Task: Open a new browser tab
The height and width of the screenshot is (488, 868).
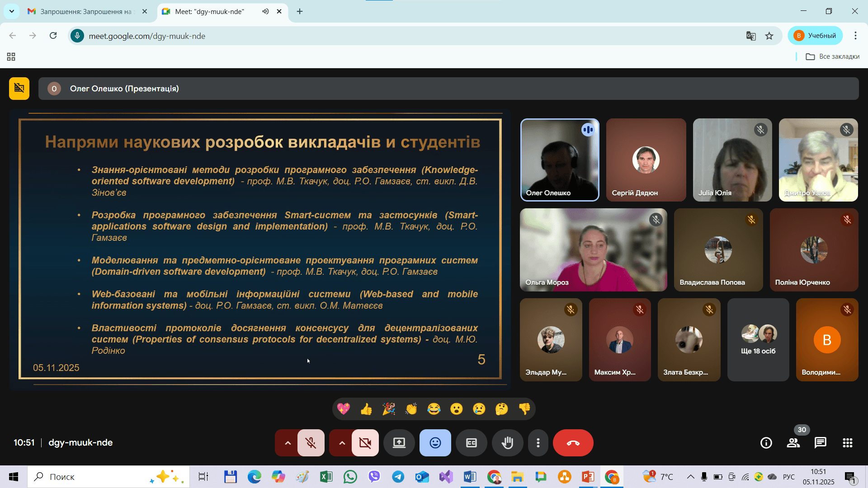Action: [x=300, y=11]
